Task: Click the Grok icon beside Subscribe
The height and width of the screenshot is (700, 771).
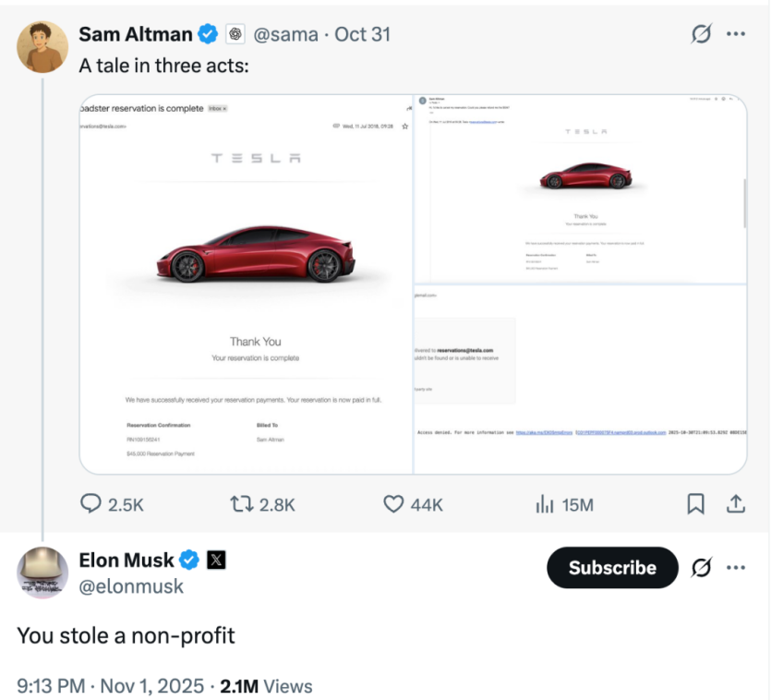Action: pos(702,568)
